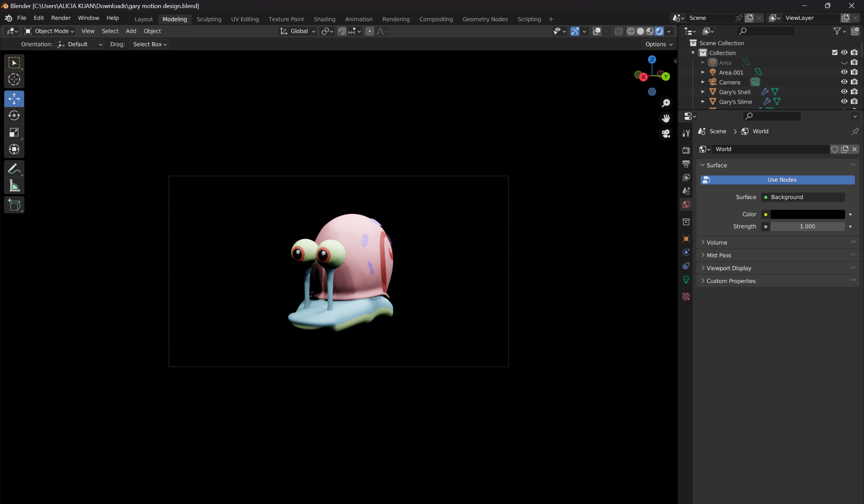864x504 pixels.
Task: Hide Gary's Shell via eye icon
Action: coord(844,92)
